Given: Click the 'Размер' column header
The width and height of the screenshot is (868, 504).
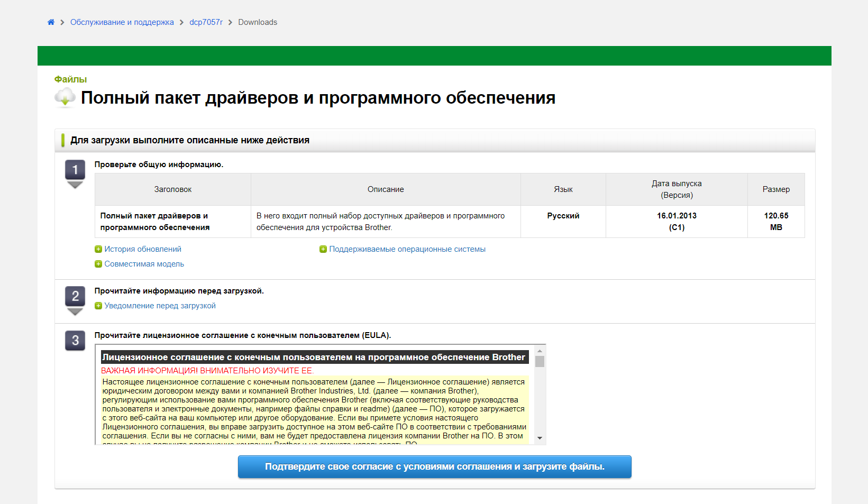Looking at the screenshot, I should pos(776,189).
